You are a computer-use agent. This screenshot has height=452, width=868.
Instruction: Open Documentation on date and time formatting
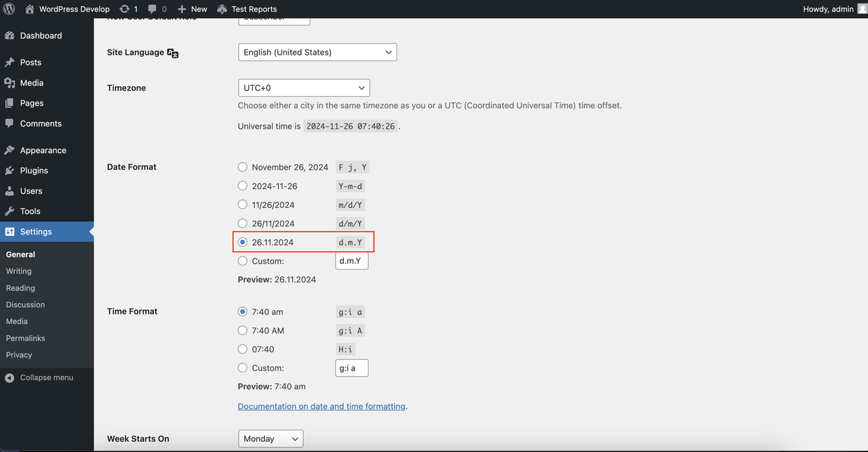[321, 407]
